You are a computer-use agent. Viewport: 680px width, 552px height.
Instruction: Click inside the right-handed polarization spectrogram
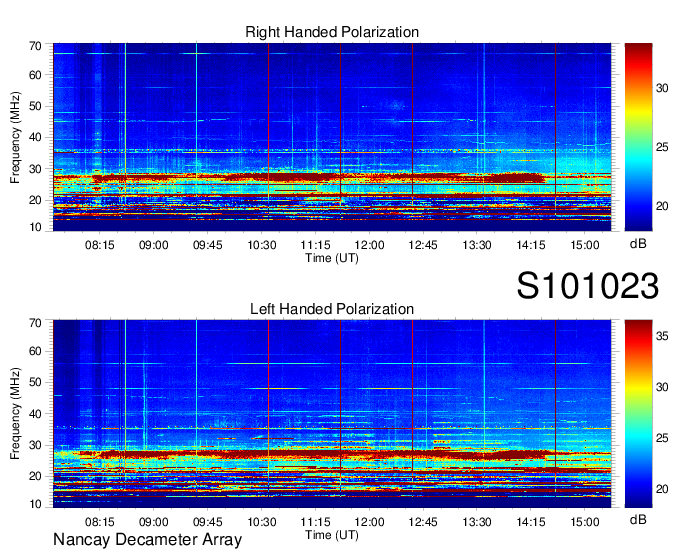332,137
